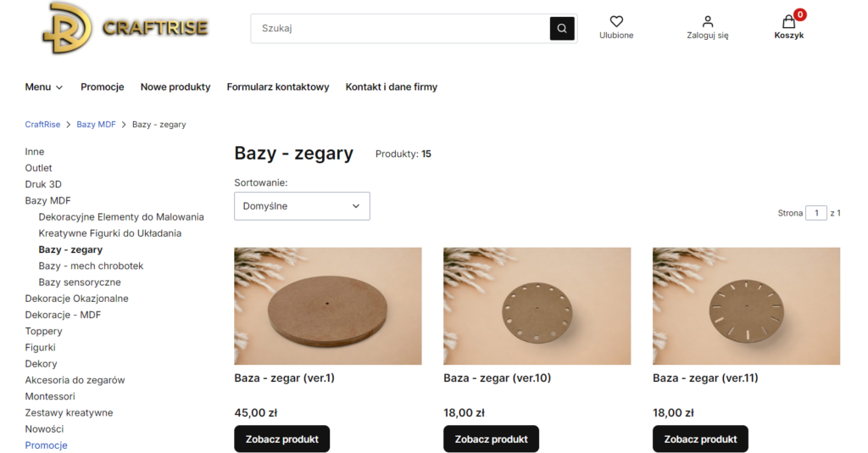Click the search magnifier icon button

tap(561, 29)
